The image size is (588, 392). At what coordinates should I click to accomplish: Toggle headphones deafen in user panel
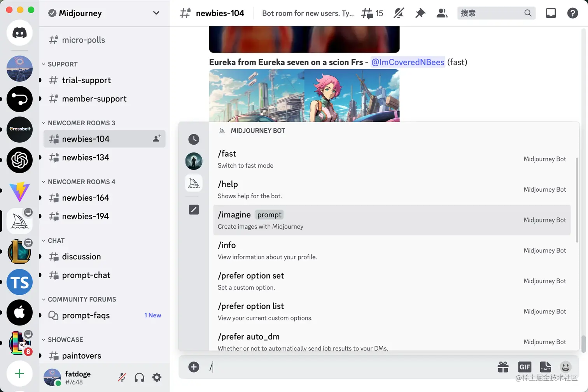[139, 377]
